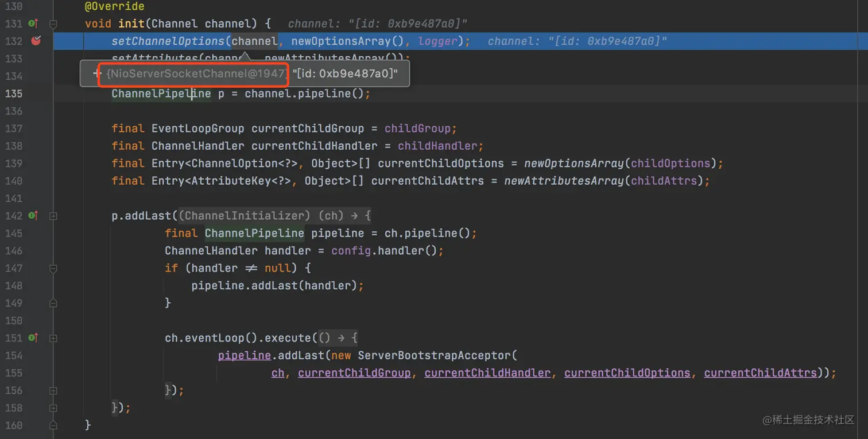Click config on line 146

coord(351,251)
